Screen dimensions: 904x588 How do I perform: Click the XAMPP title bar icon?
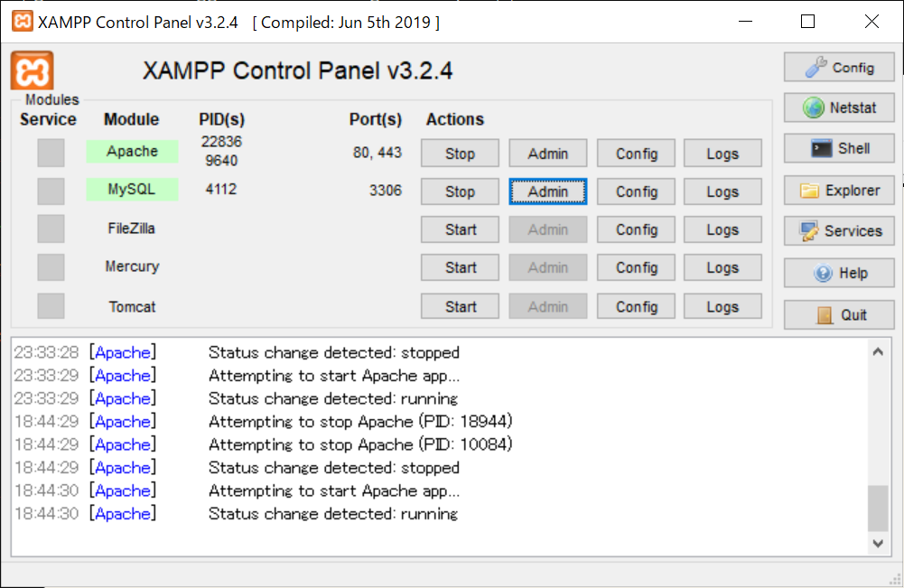pyautogui.click(x=22, y=22)
